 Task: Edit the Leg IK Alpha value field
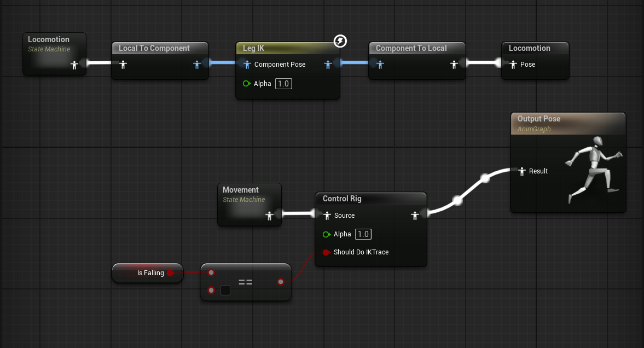[283, 84]
